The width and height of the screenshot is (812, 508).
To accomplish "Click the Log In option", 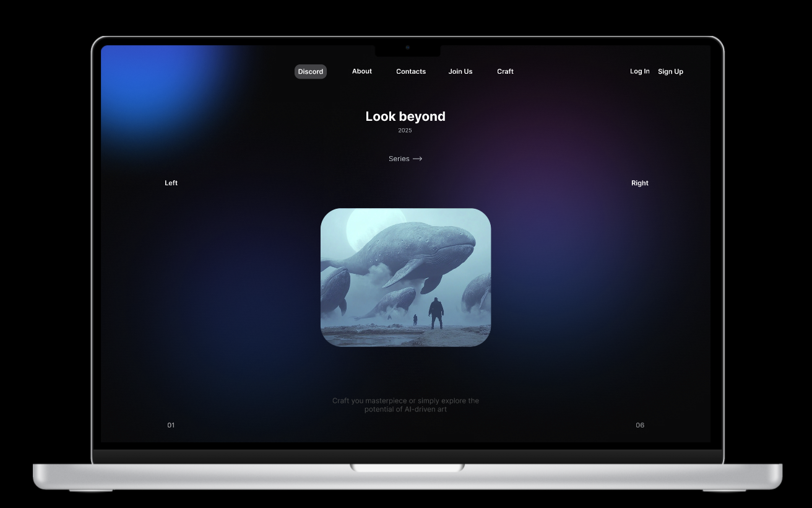I will point(639,71).
